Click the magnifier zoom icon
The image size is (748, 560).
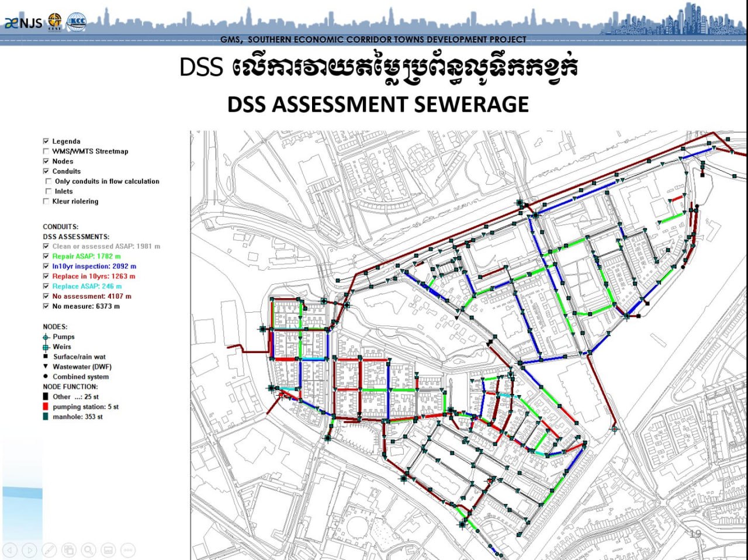[x=88, y=550]
